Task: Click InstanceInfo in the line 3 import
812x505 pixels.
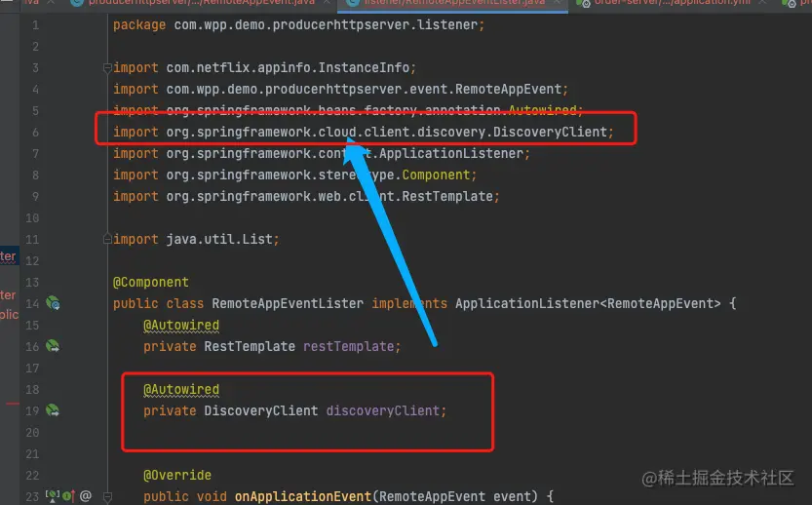Action: 364,68
